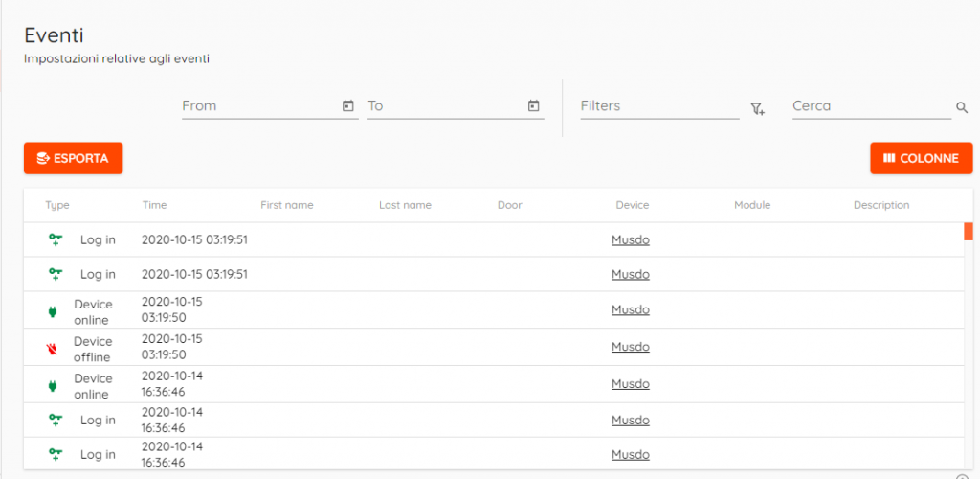The height and width of the screenshot is (479, 980).
Task: Click the last Log in key icon
Action: pos(56,455)
